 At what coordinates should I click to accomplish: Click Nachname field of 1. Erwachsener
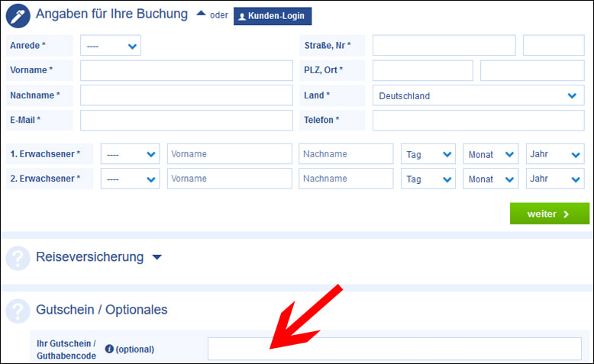(346, 154)
